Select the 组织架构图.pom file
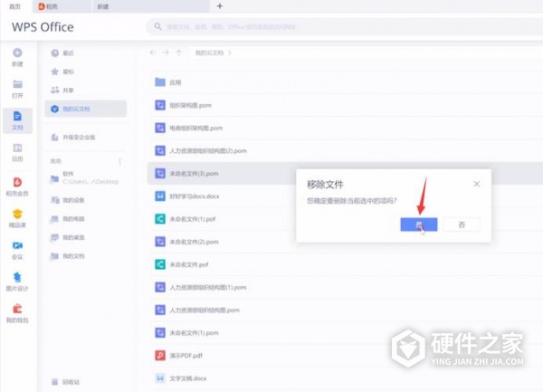The height and width of the screenshot is (392, 543). [x=345, y=105]
